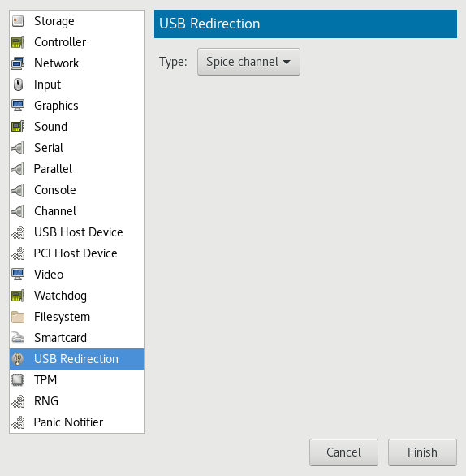466x476 pixels.
Task: Select the USB Host Device label
Action: click(79, 232)
